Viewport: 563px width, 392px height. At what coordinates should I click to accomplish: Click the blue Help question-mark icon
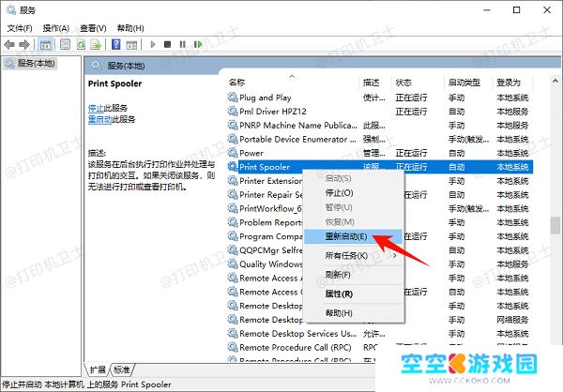(116, 44)
